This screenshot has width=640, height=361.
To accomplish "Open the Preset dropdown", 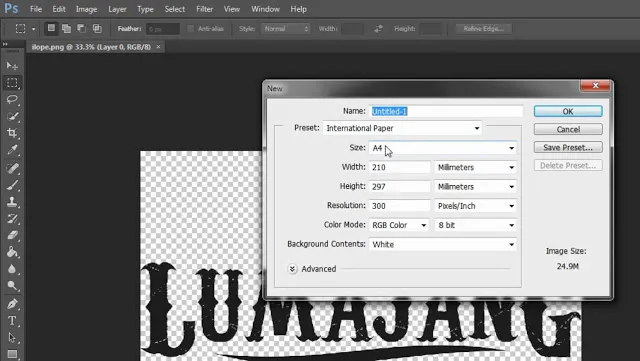I will pos(402,128).
